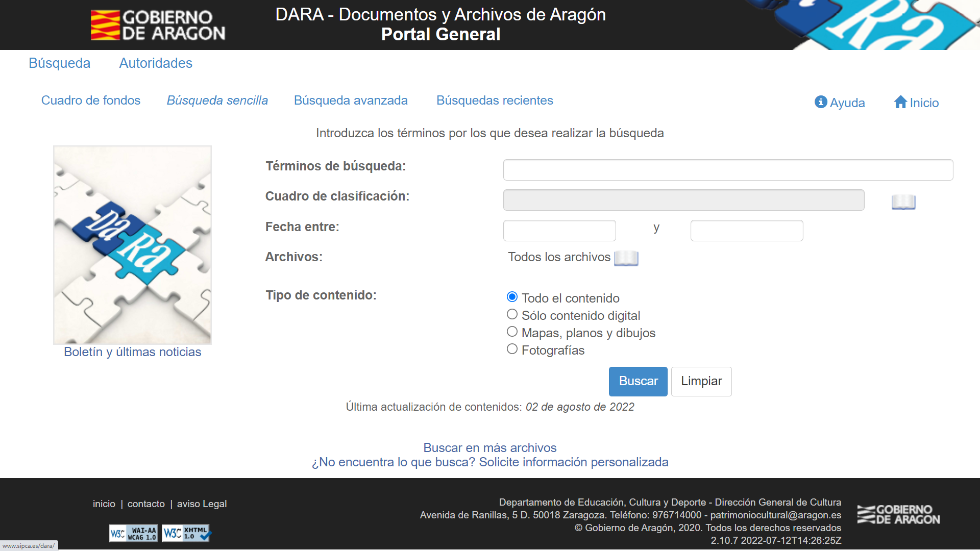Open Buscar en más archivos link
The height and width of the screenshot is (551, 980).
[490, 448]
